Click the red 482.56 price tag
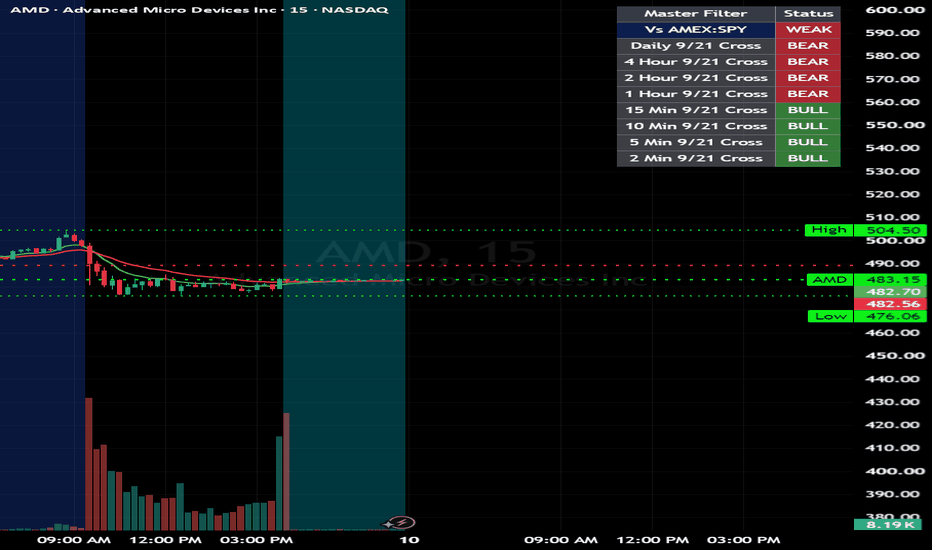Viewport: 932px width, 550px height. tap(890, 304)
